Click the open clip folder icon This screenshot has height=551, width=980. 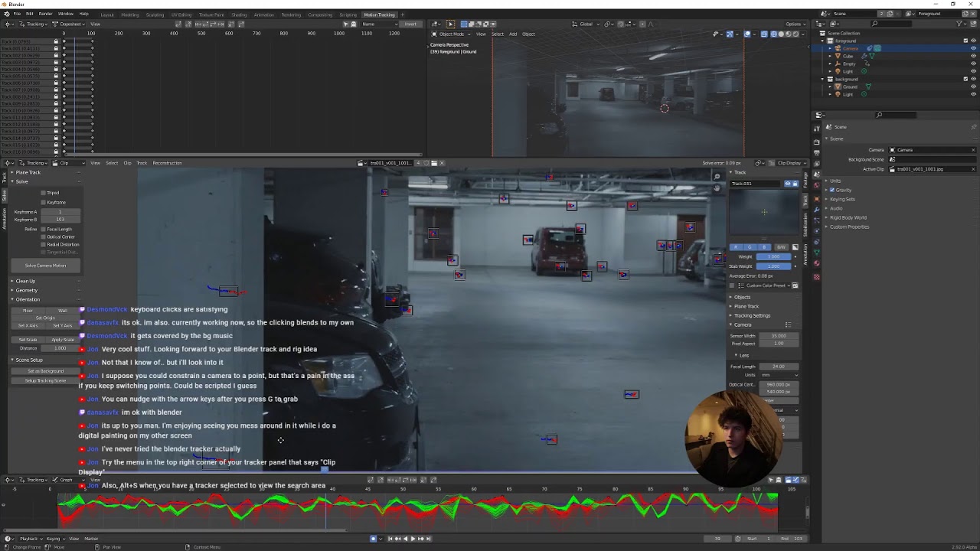point(433,163)
